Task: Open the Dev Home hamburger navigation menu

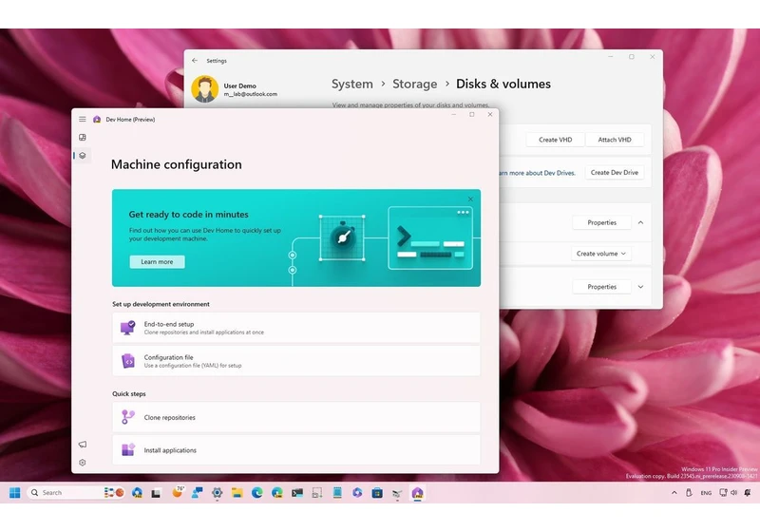Action: (83, 119)
